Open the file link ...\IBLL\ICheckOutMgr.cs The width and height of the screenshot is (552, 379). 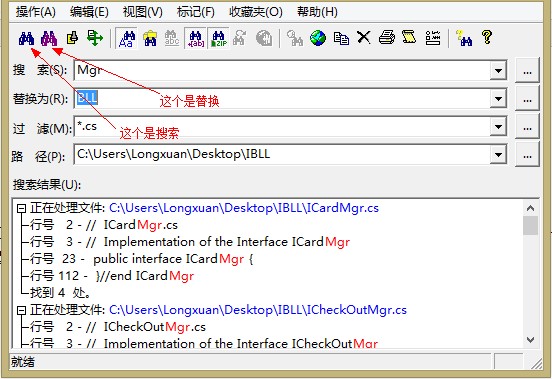click(x=258, y=310)
